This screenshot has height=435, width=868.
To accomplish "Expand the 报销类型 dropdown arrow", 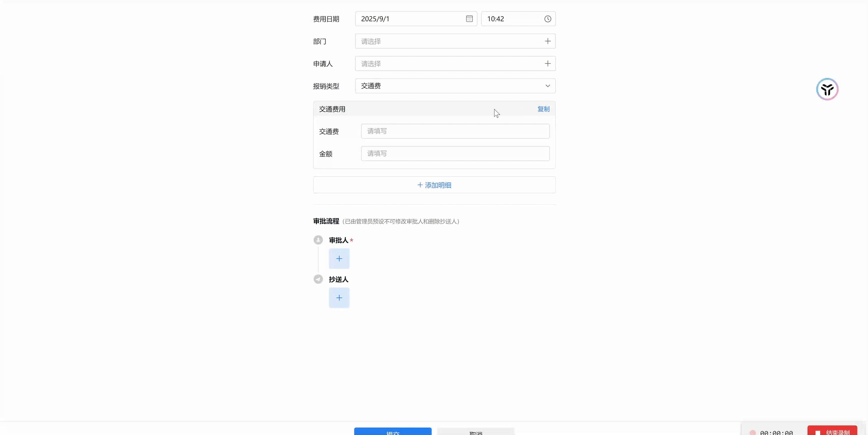I will point(548,86).
